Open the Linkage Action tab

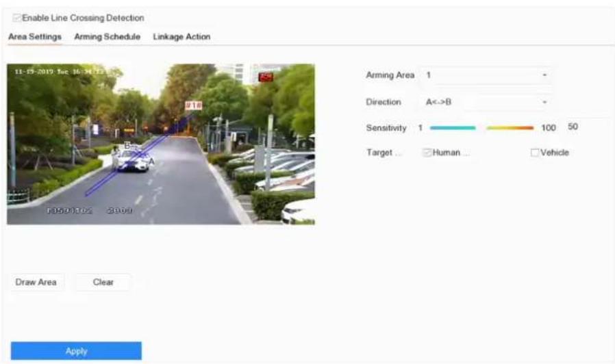pos(181,37)
